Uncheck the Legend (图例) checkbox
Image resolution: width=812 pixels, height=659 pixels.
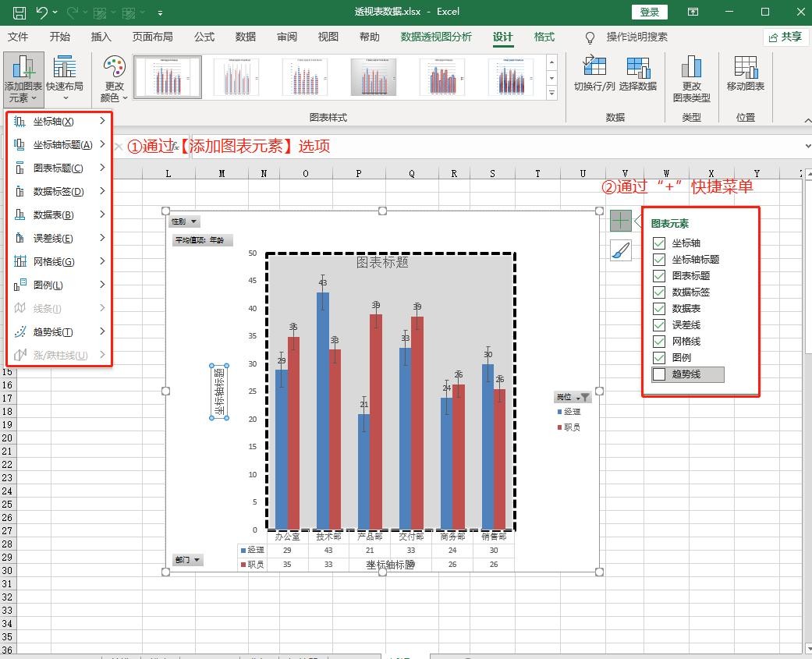point(659,358)
